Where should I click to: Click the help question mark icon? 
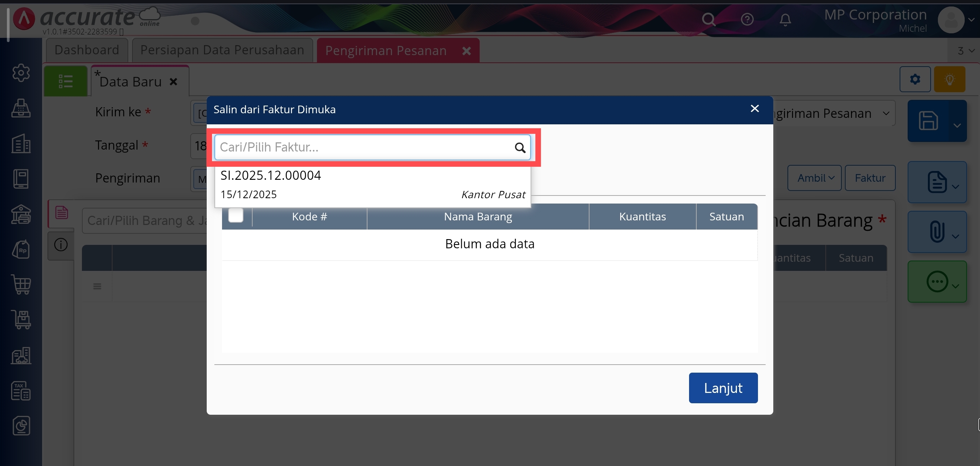pyautogui.click(x=747, y=20)
